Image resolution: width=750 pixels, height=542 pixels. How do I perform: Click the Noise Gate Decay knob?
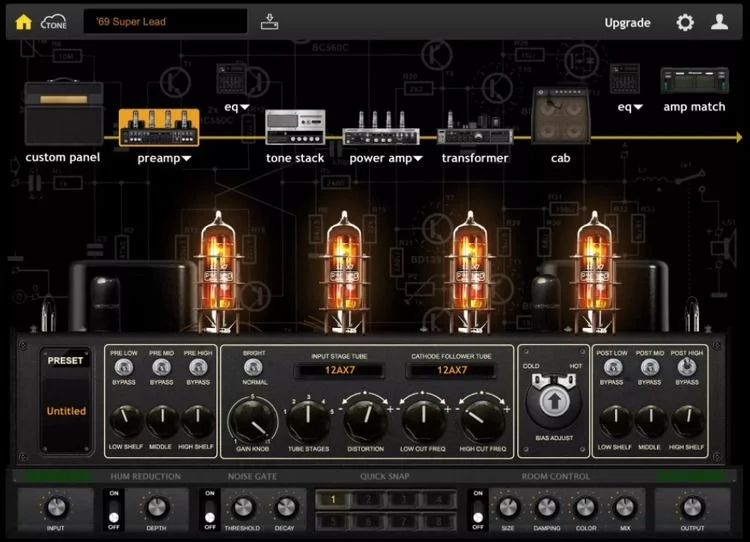(285, 507)
